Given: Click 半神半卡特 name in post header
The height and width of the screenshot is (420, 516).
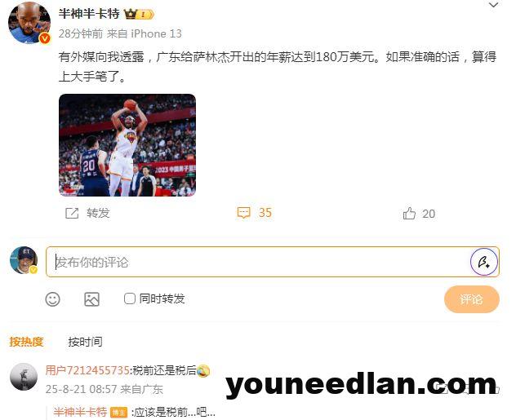Looking at the screenshot, I should (x=89, y=14).
